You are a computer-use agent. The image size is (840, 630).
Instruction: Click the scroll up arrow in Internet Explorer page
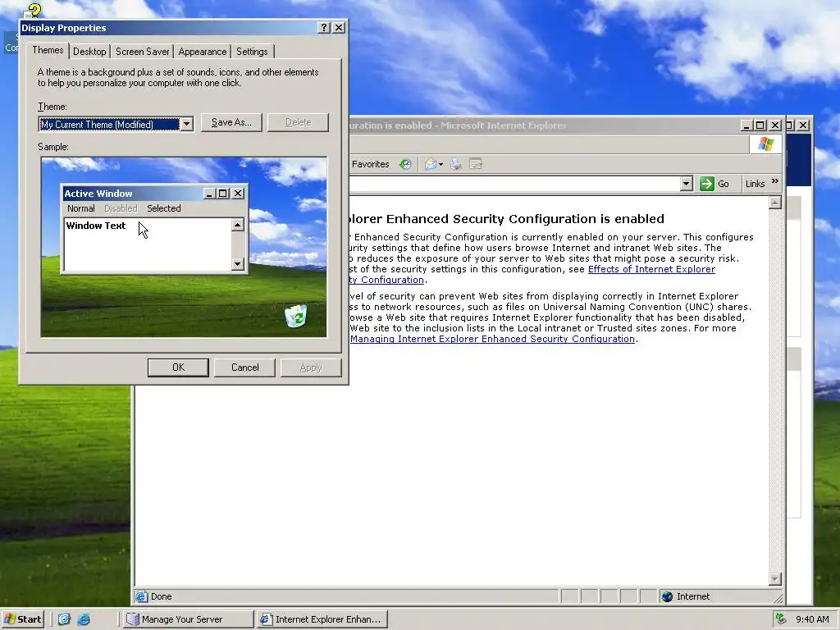click(774, 203)
